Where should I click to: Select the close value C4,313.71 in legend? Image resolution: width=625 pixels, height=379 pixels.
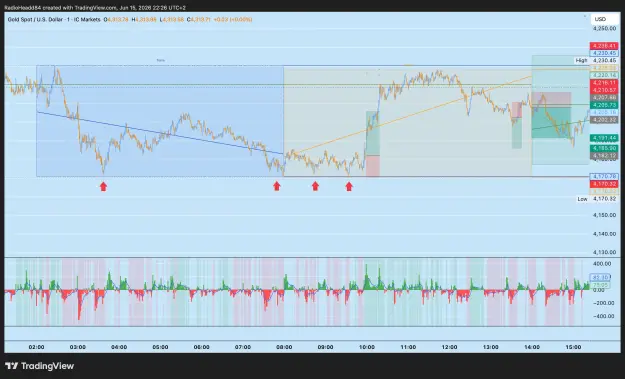tap(199, 19)
